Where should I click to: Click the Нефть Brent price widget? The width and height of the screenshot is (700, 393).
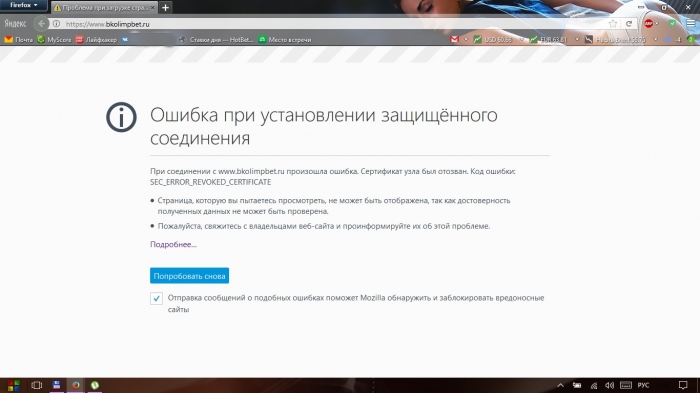coord(615,39)
